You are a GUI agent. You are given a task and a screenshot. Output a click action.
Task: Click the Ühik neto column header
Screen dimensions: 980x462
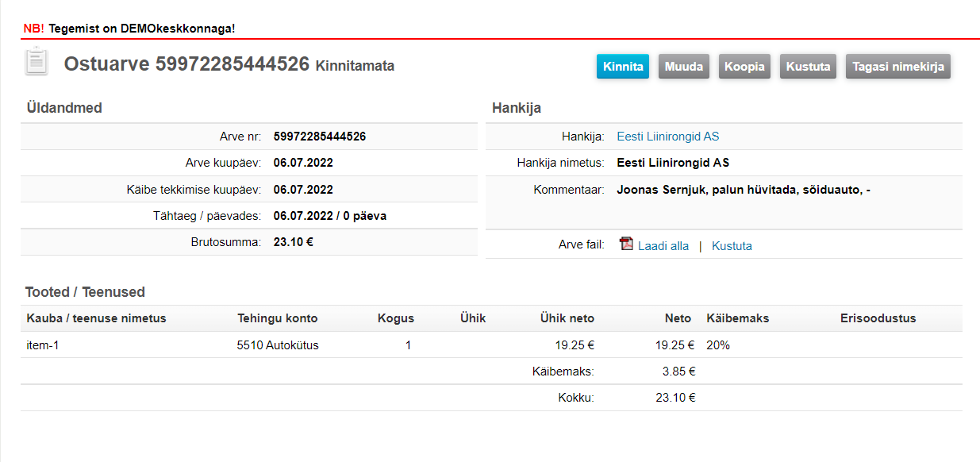click(567, 318)
